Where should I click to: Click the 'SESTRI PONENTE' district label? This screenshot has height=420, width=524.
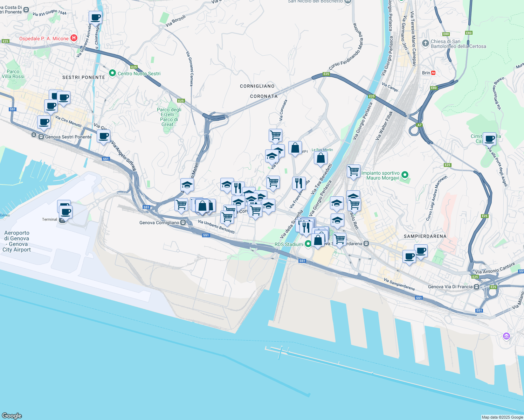coord(84,77)
